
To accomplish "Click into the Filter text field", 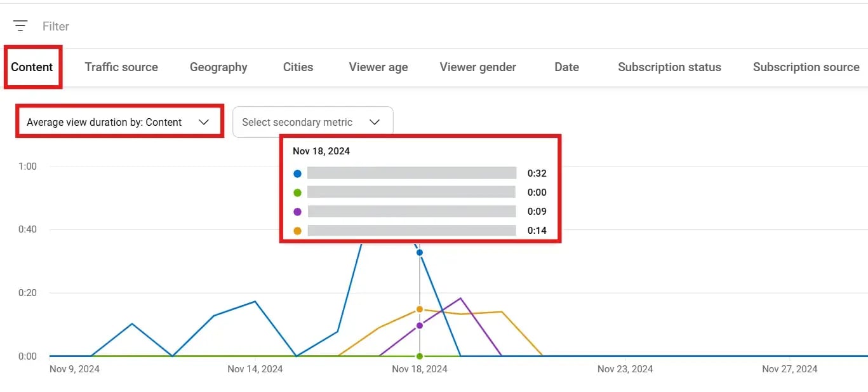I will point(56,26).
